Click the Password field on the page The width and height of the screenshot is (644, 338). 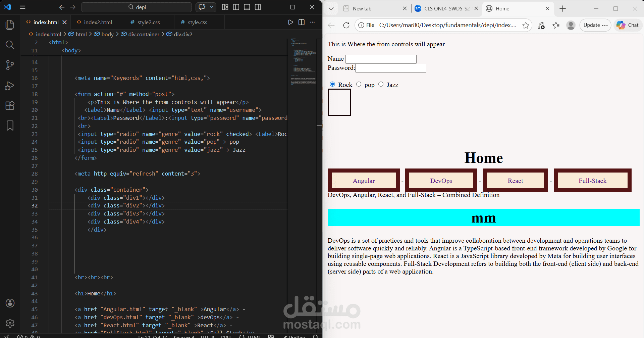[391, 68]
